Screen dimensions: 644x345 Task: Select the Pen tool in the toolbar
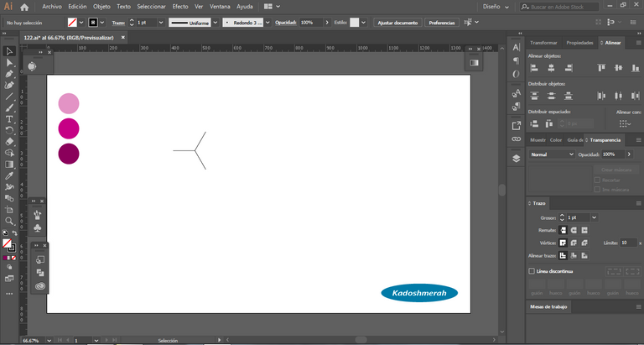click(9, 74)
